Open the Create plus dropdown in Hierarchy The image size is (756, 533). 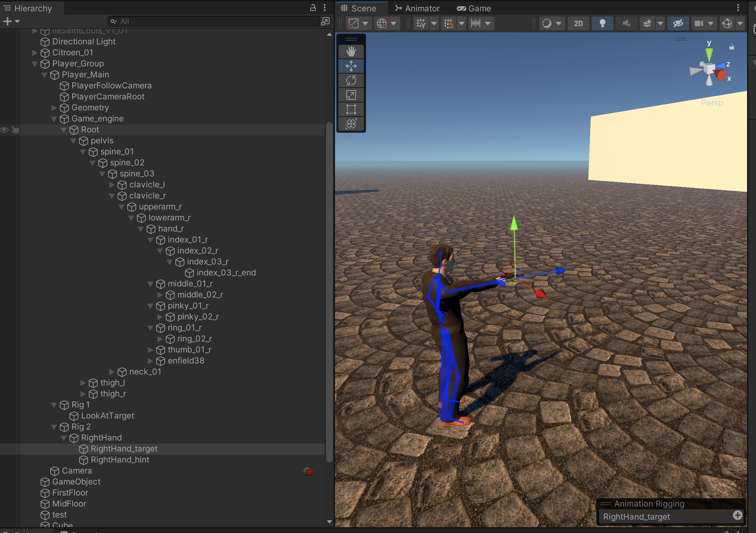[11, 21]
